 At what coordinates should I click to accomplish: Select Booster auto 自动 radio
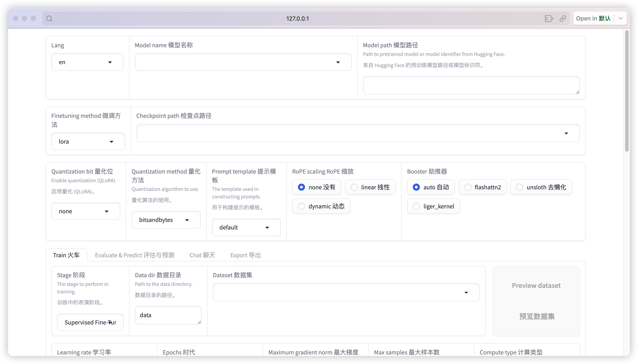[x=431, y=187]
